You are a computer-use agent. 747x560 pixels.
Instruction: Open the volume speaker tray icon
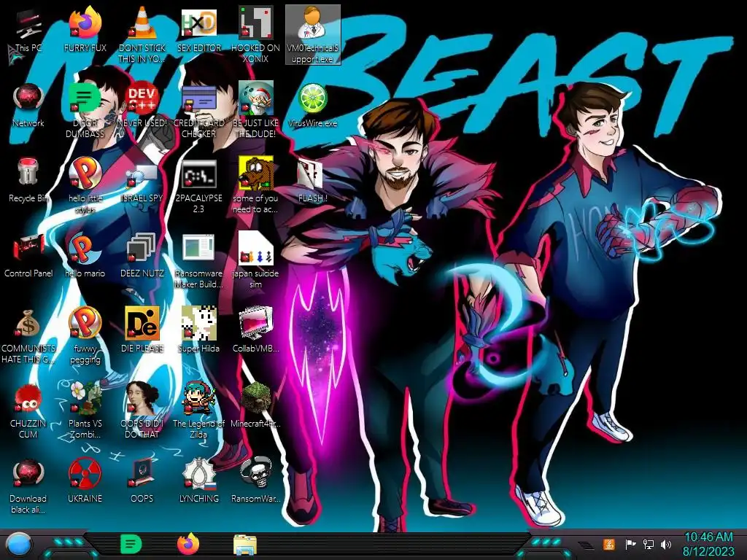tap(665, 544)
